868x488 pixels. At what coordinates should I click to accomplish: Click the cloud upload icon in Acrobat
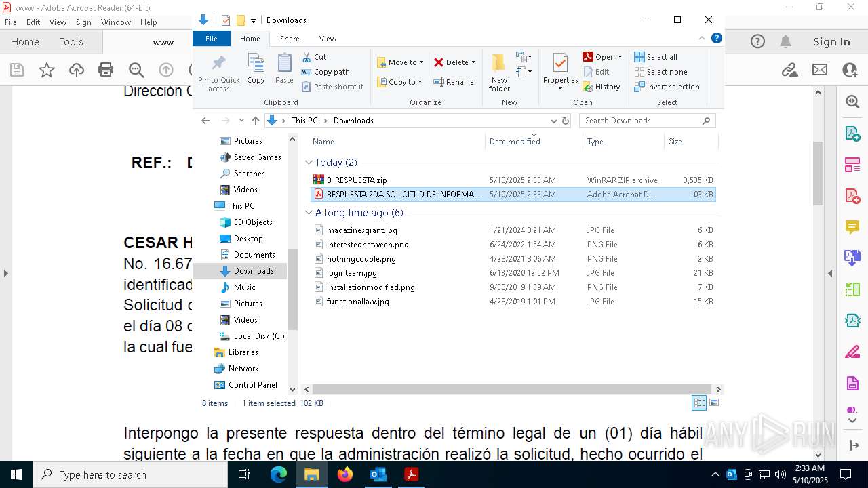[x=77, y=69]
